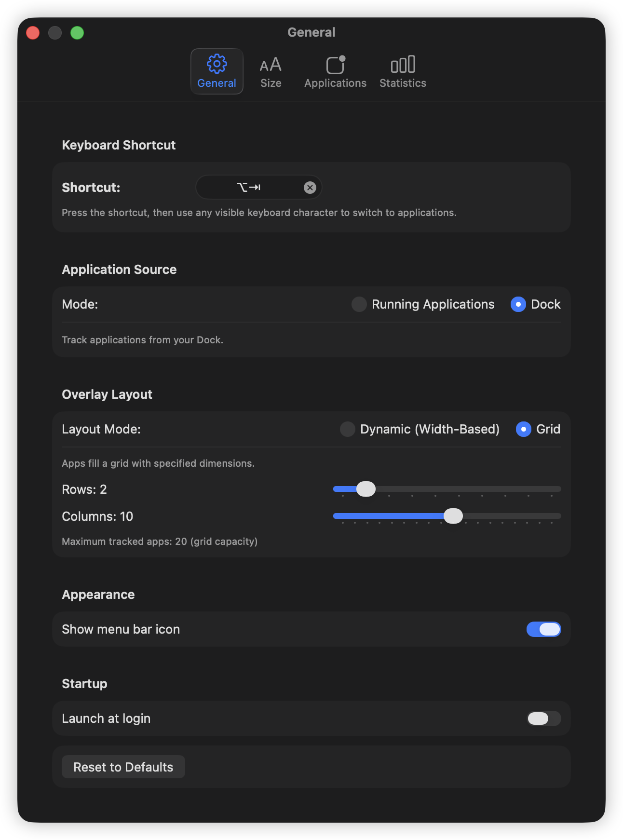The width and height of the screenshot is (623, 840).
Task: Enable Launch at login switch
Action: pos(543,718)
